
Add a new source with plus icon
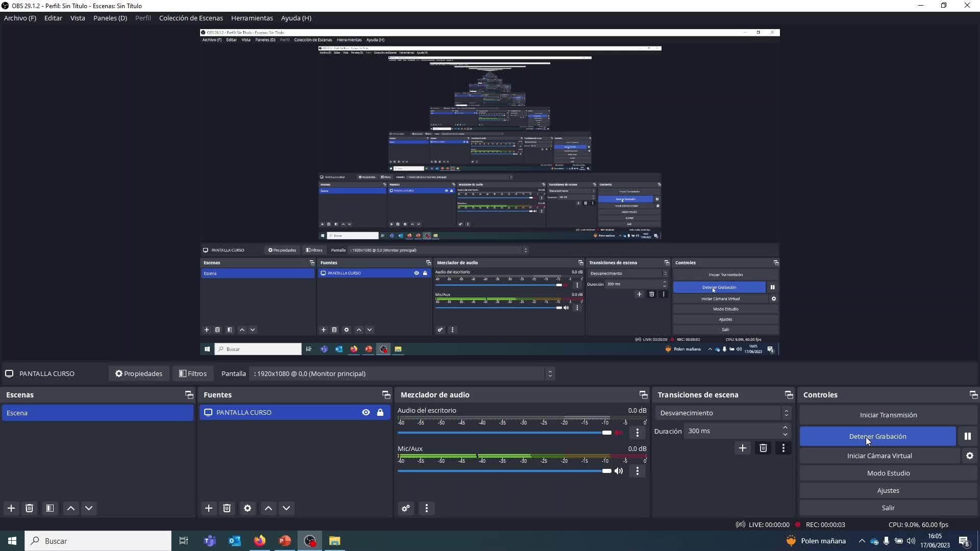[x=208, y=508]
